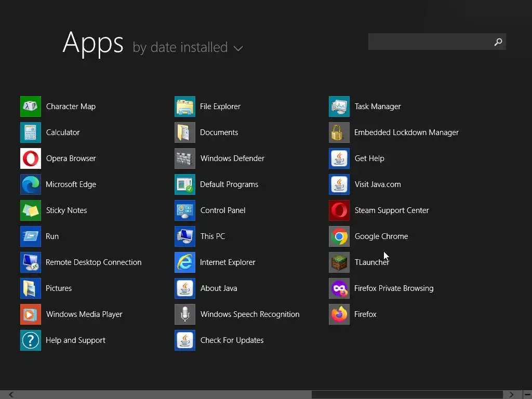Click the sort chevron next to Apps heading

[238, 48]
